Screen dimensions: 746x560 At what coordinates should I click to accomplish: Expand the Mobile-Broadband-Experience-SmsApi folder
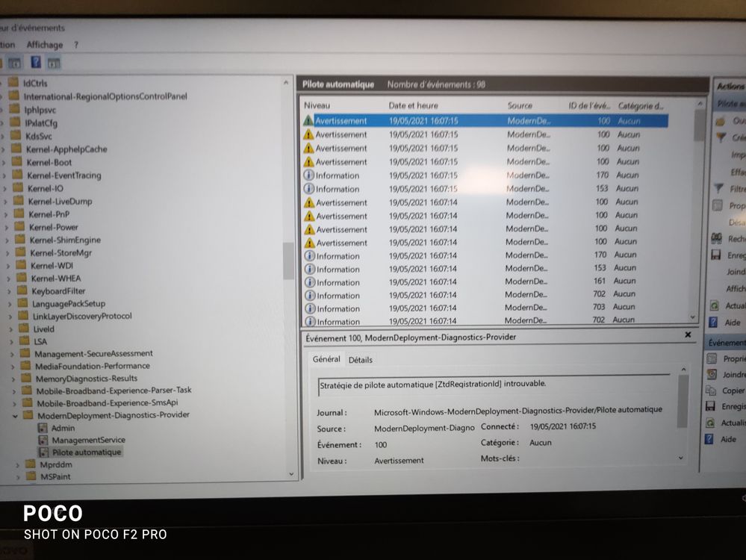(13, 403)
